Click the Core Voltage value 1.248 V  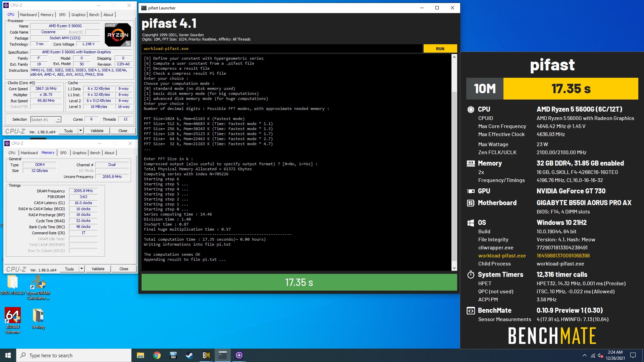88,44
